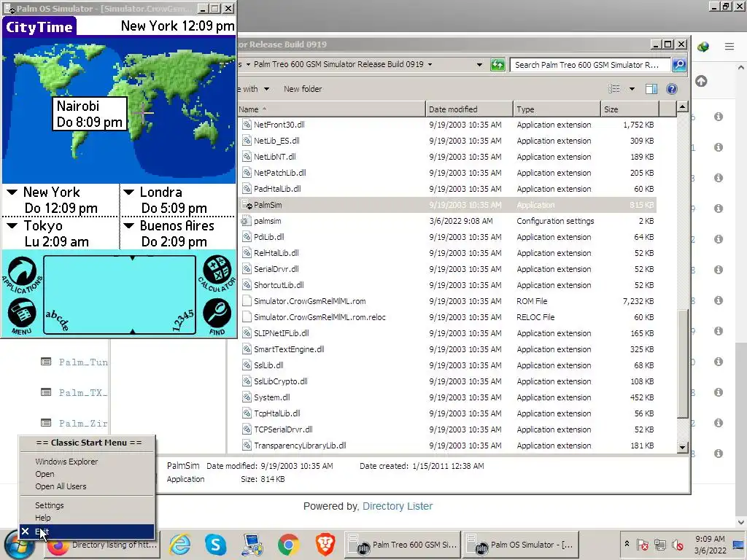This screenshot has height=560, width=747.
Task: Click the globe extension icon in browser toolbar
Action: pos(703,46)
